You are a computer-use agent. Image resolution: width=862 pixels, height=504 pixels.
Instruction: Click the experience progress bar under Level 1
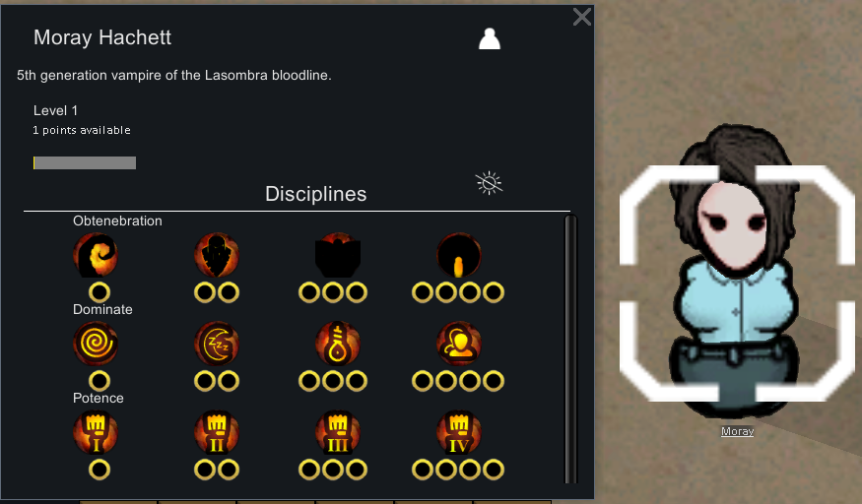coord(85,163)
